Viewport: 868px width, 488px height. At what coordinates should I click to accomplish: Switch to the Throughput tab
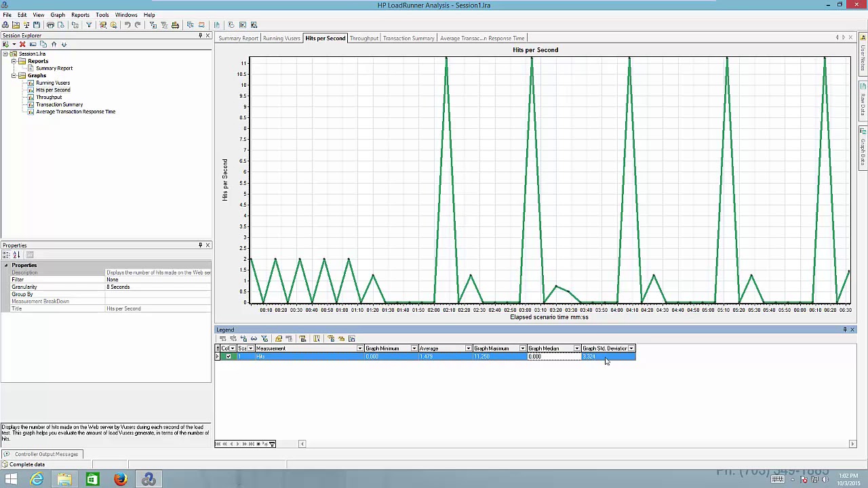coord(363,38)
